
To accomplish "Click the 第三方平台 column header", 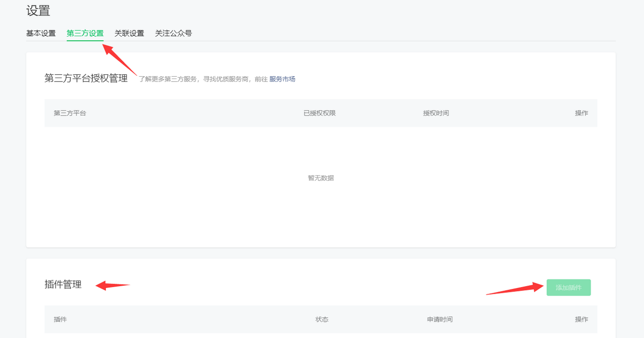I will (70, 113).
